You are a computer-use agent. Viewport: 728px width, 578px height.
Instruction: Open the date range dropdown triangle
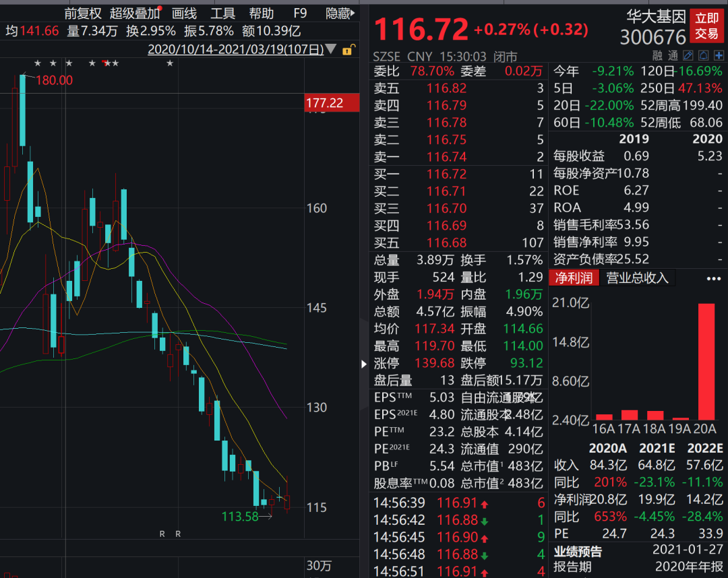pyautogui.click(x=332, y=50)
